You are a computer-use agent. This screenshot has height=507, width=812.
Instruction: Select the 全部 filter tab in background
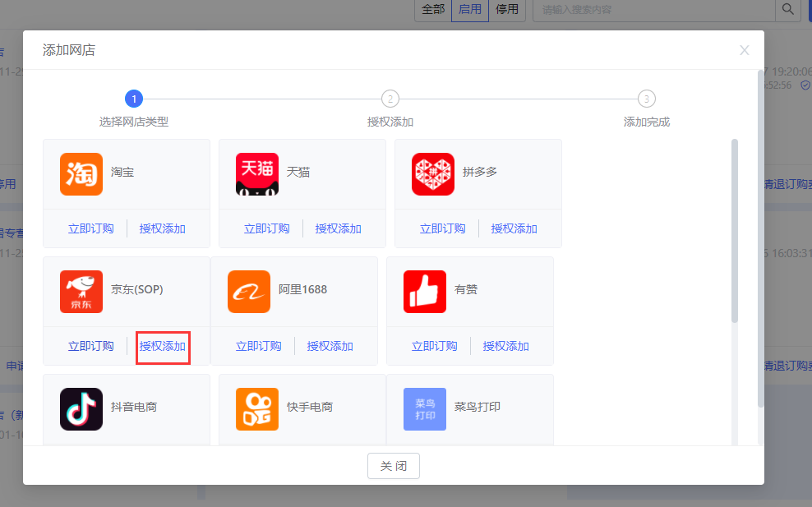433,9
